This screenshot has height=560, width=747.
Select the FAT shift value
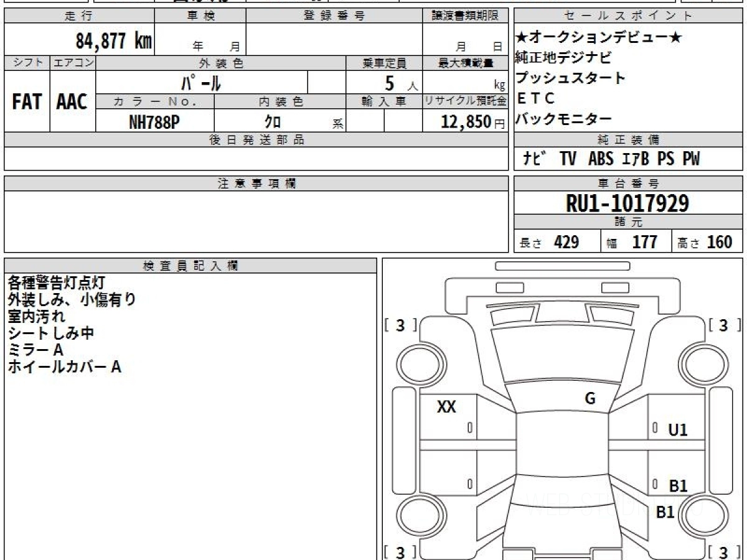click(x=27, y=102)
